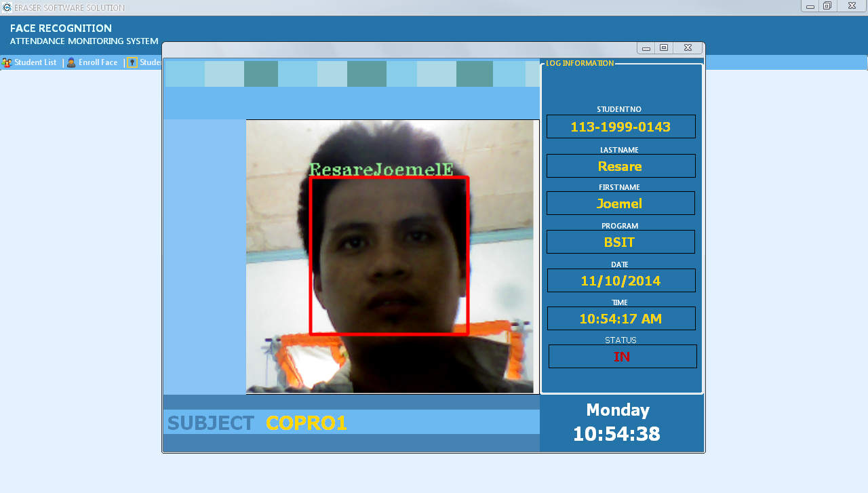Click the ERASER SOFTWARE SOLUTION title bar icon

coord(6,7)
